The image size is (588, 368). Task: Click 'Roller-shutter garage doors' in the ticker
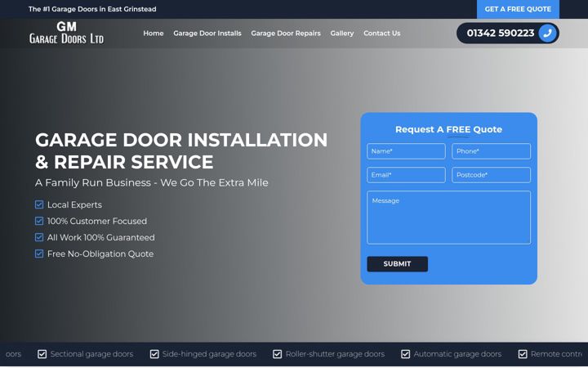tap(336, 354)
